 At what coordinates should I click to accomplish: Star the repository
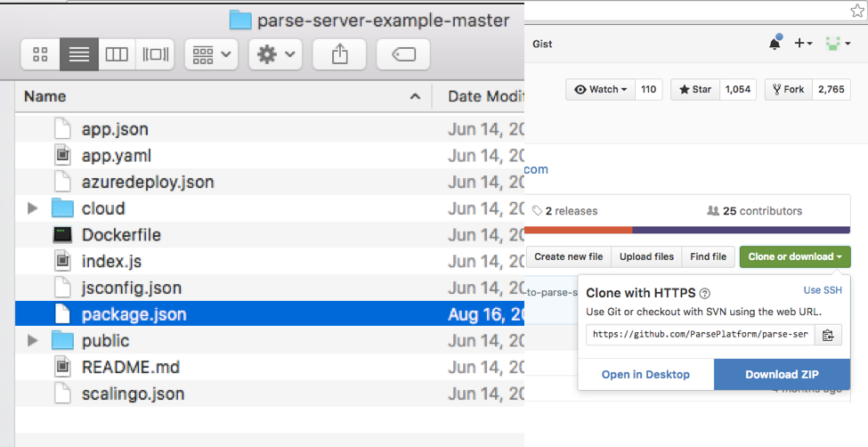pyautogui.click(x=695, y=89)
